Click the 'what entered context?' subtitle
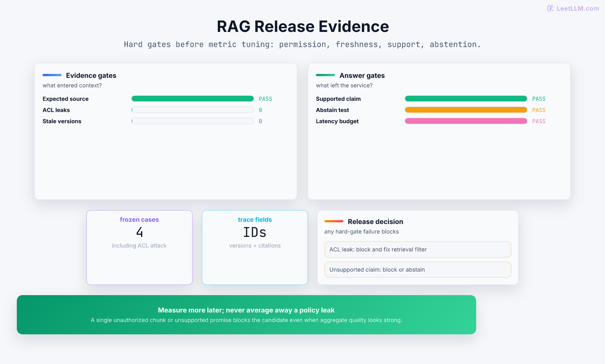 click(72, 85)
